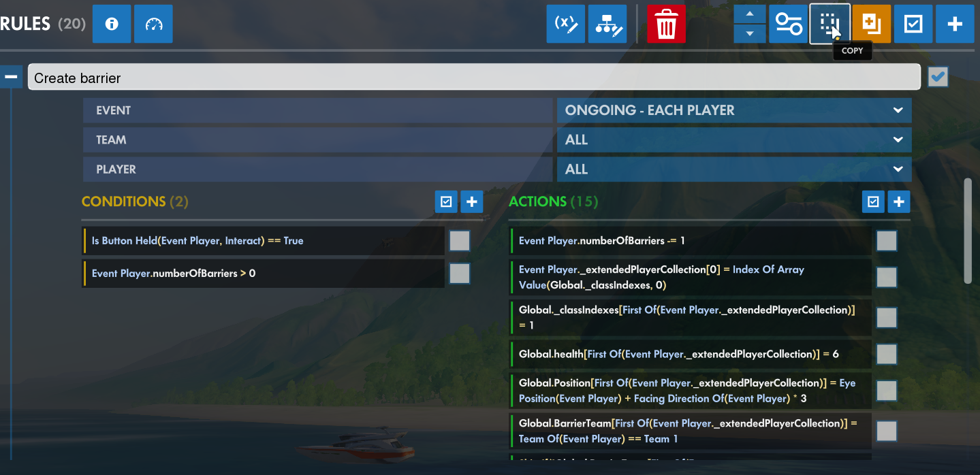Open the rules info icon
Viewport: 980px width, 475px height.
(112, 24)
